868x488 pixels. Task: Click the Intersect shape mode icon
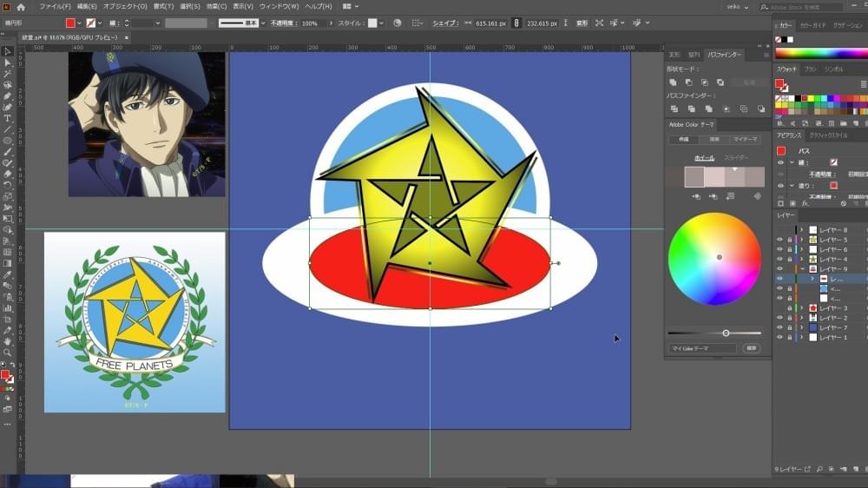705,82
